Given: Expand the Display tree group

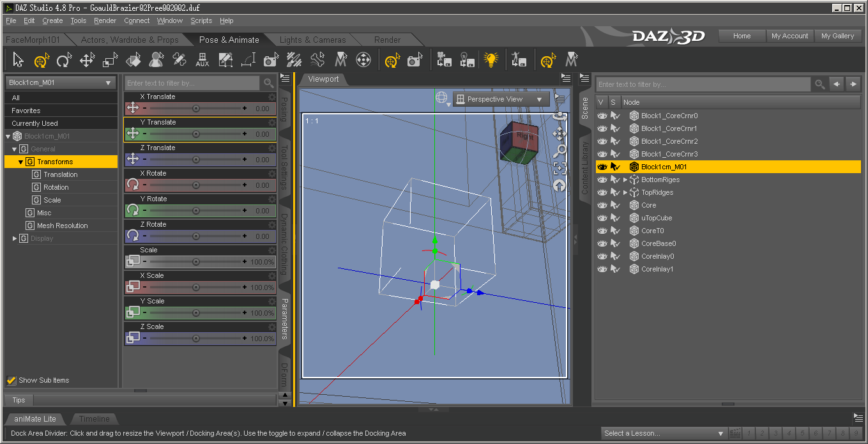Looking at the screenshot, I should click(x=14, y=238).
